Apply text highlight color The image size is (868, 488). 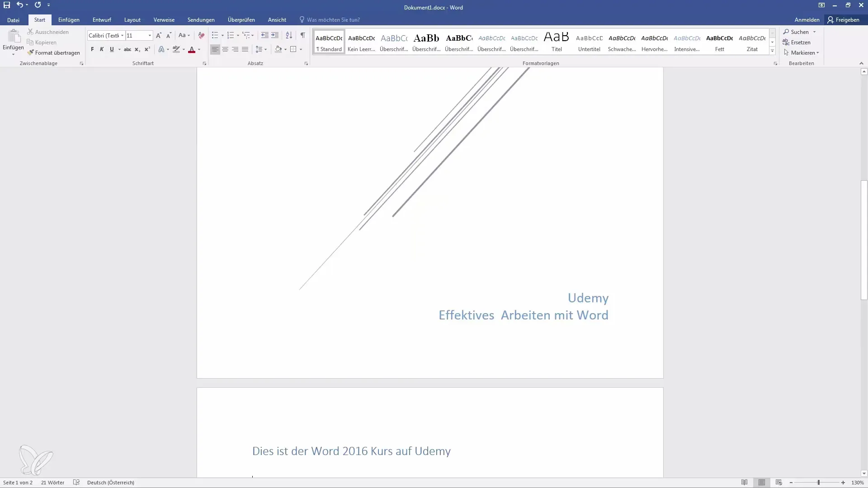(176, 49)
